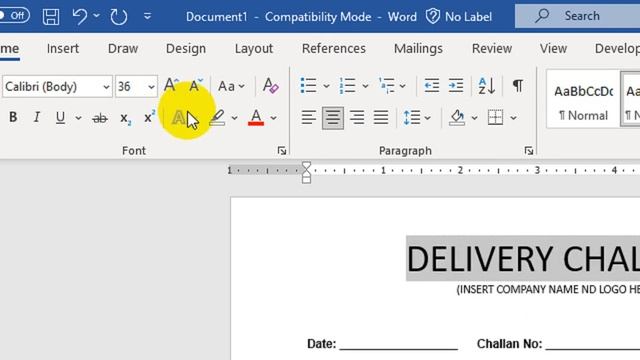
Task: Click the Clear All Formatting icon
Action: (x=270, y=86)
